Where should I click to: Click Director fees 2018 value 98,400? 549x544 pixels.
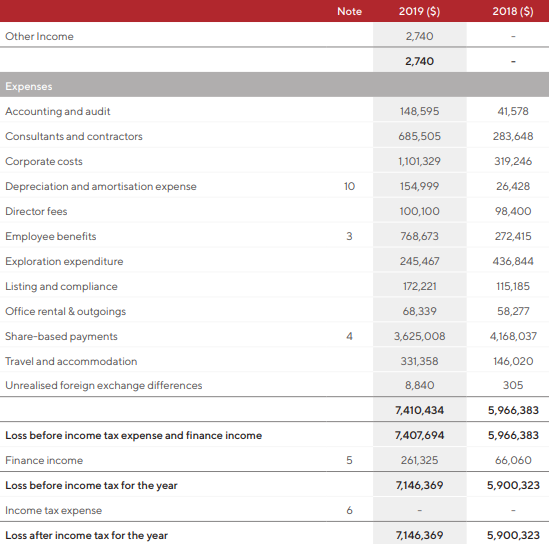click(513, 211)
